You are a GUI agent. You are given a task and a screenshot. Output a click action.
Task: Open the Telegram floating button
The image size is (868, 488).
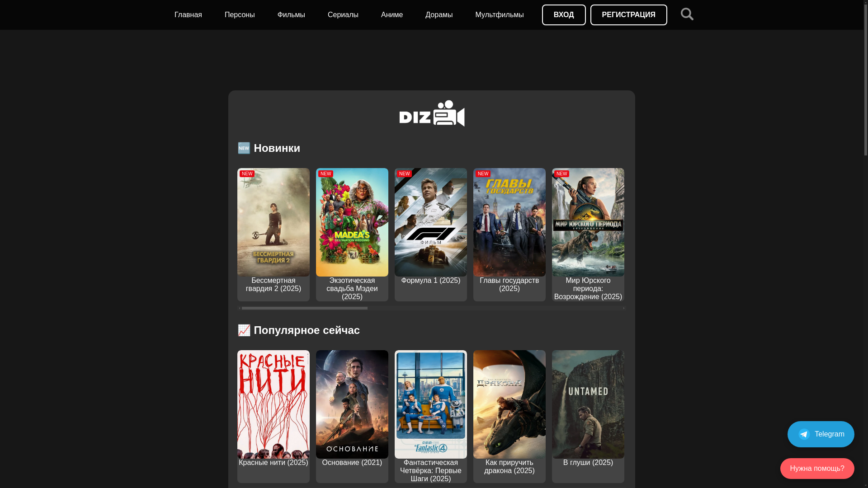[x=821, y=434]
